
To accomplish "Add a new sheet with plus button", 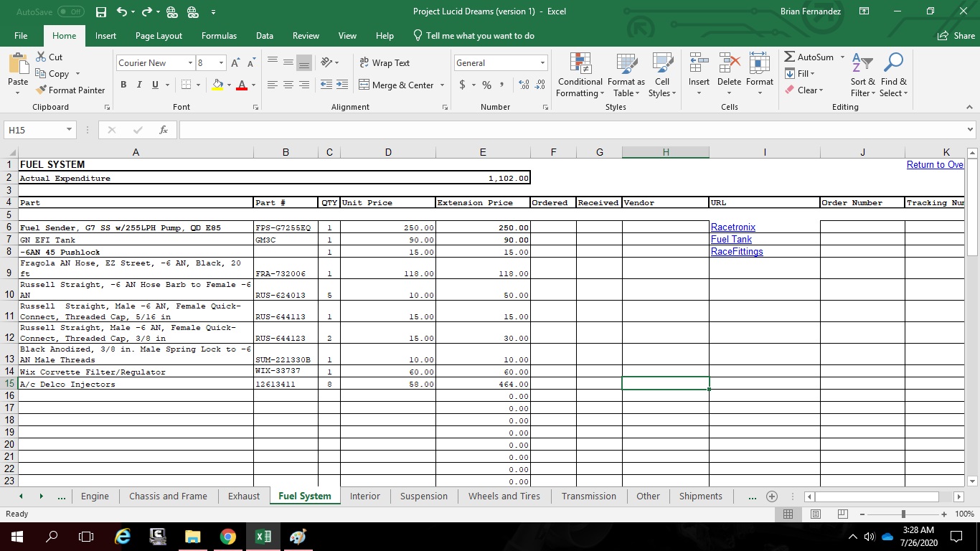I will 772,496.
